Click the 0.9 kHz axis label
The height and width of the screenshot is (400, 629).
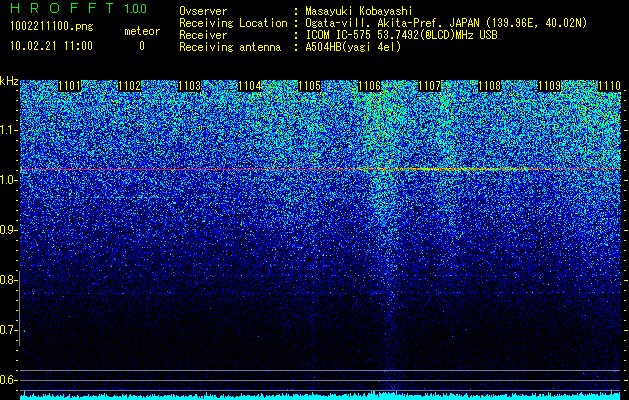coord(8,230)
